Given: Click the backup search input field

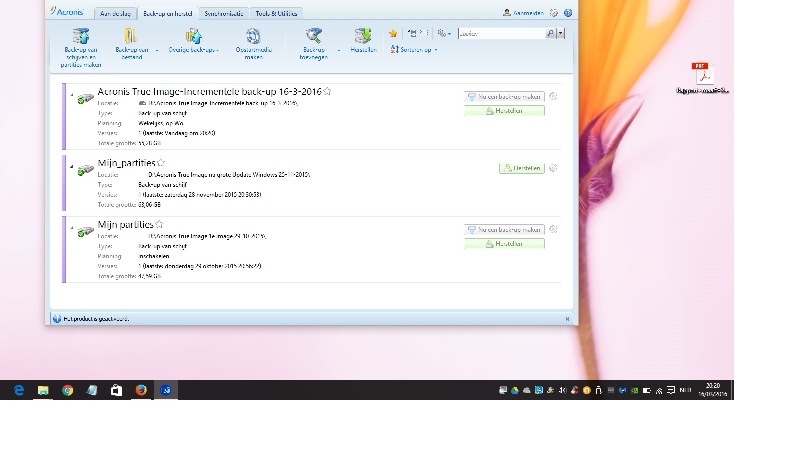Looking at the screenshot, I should click(x=500, y=33).
